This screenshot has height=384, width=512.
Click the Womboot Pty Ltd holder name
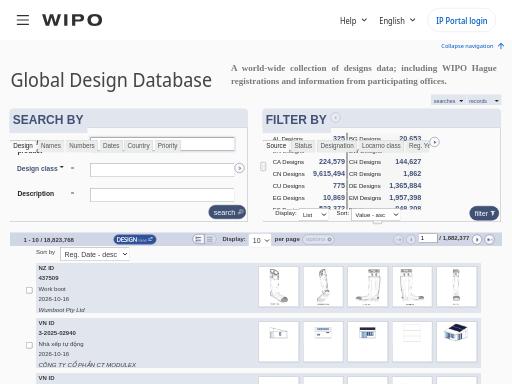pyautogui.click(x=62, y=310)
